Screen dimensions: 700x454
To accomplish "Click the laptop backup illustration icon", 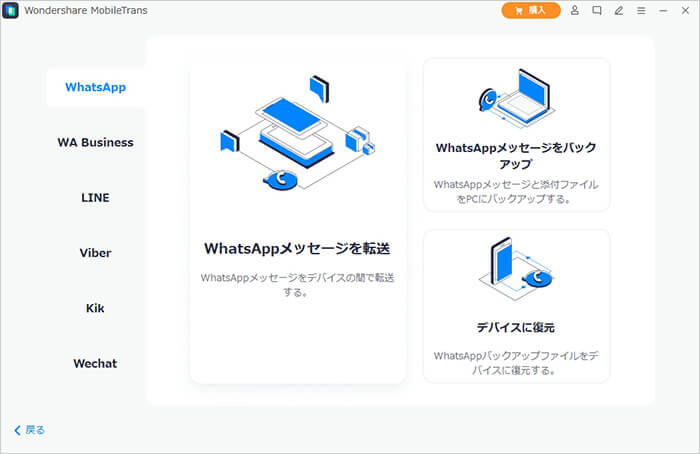I will pos(516,98).
